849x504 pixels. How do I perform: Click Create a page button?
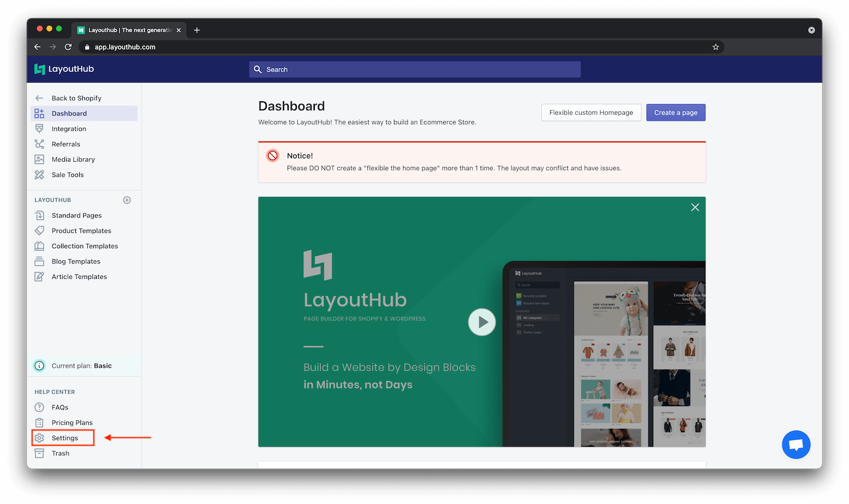676,113
